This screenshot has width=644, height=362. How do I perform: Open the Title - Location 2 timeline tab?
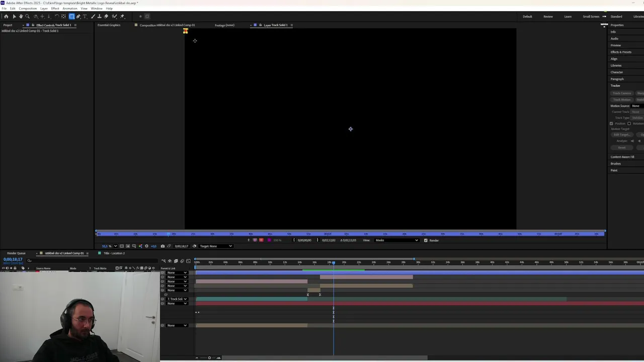point(114,253)
